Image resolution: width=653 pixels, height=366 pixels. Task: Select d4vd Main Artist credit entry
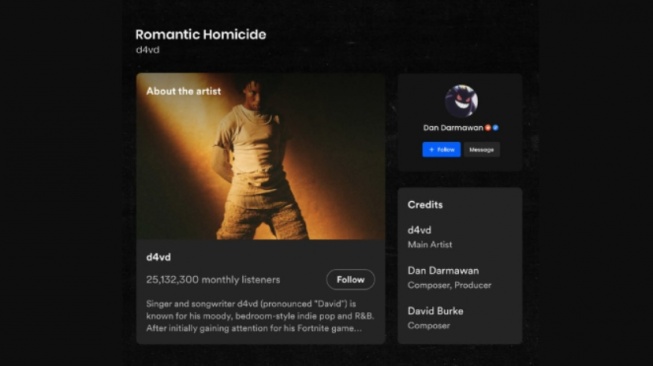(x=430, y=237)
